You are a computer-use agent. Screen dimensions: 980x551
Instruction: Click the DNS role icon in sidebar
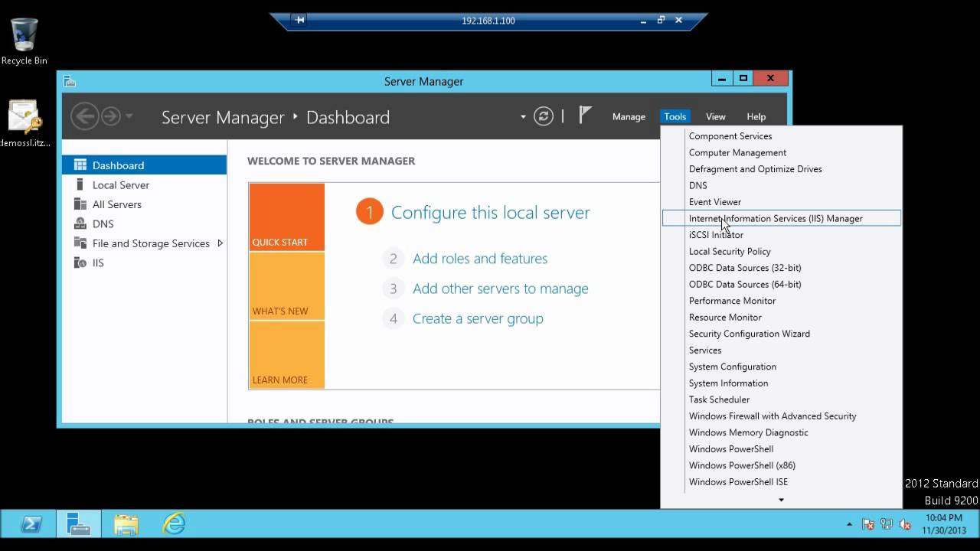coord(80,223)
